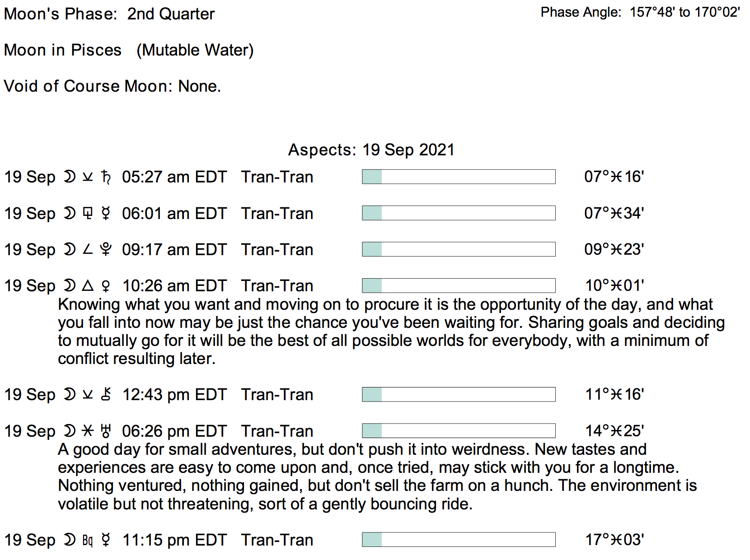This screenshot has width=750, height=560.
Task: Click the "Aspects: 19 Sep 2021" heading
Action: [371, 150]
